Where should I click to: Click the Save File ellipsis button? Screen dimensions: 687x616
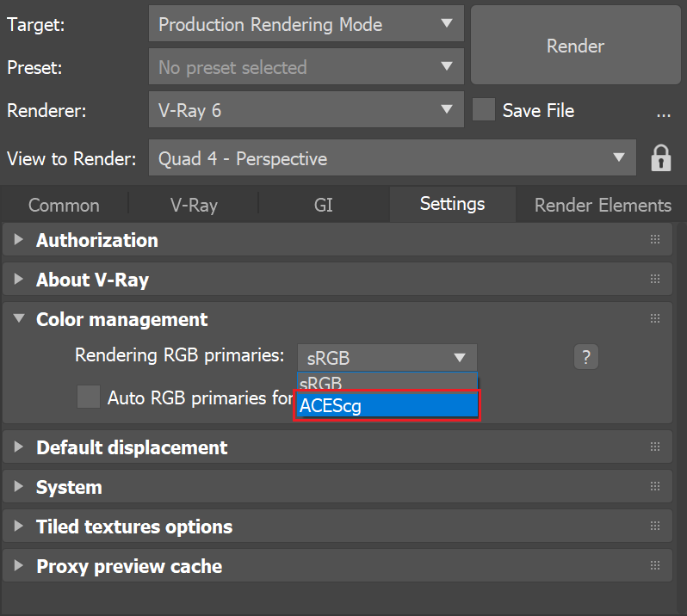point(664,111)
